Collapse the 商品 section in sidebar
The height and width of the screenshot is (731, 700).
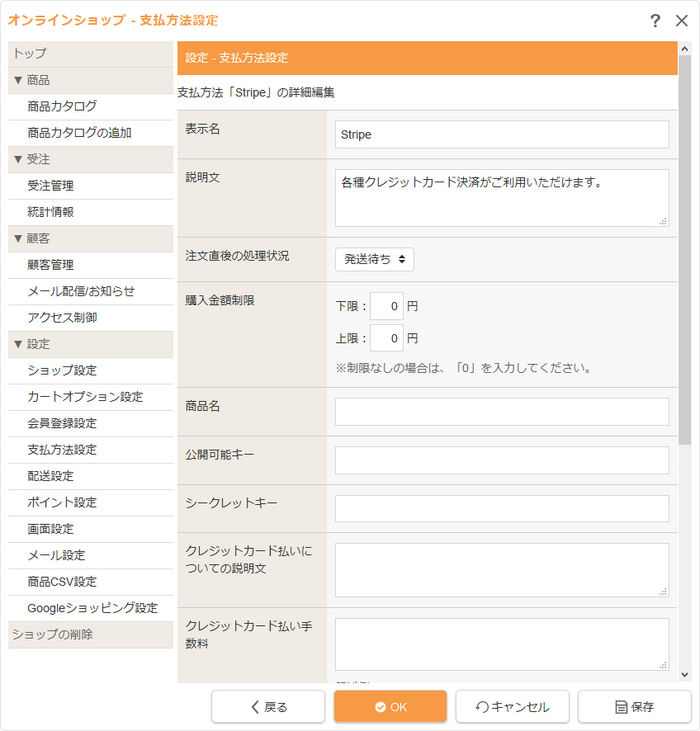point(32,80)
